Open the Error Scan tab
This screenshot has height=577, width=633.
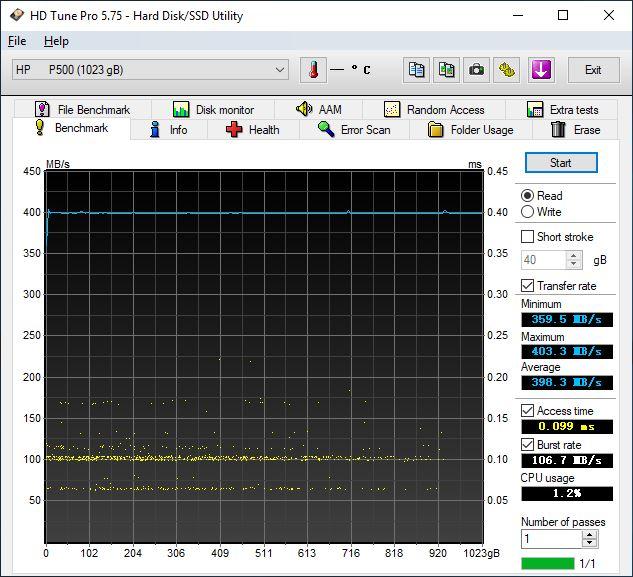click(354, 130)
